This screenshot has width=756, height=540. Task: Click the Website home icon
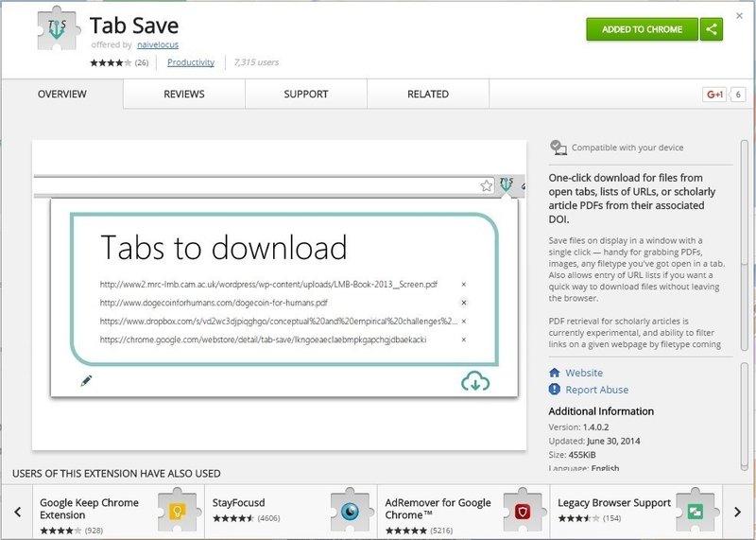(x=555, y=373)
